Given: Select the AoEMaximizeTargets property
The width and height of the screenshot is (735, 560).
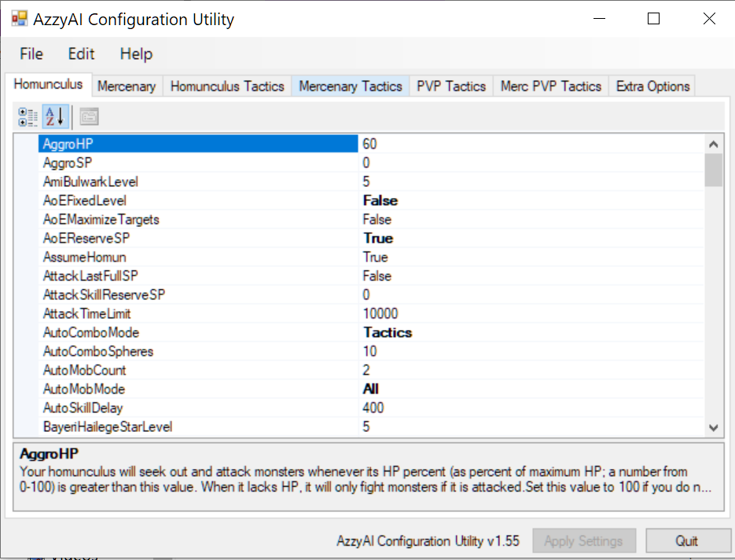Looking at the screenshot, I should point(198,219).
